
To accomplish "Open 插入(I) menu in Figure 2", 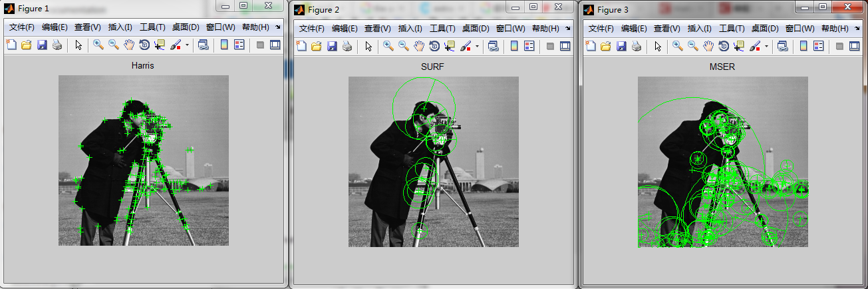I will (410, 29).
